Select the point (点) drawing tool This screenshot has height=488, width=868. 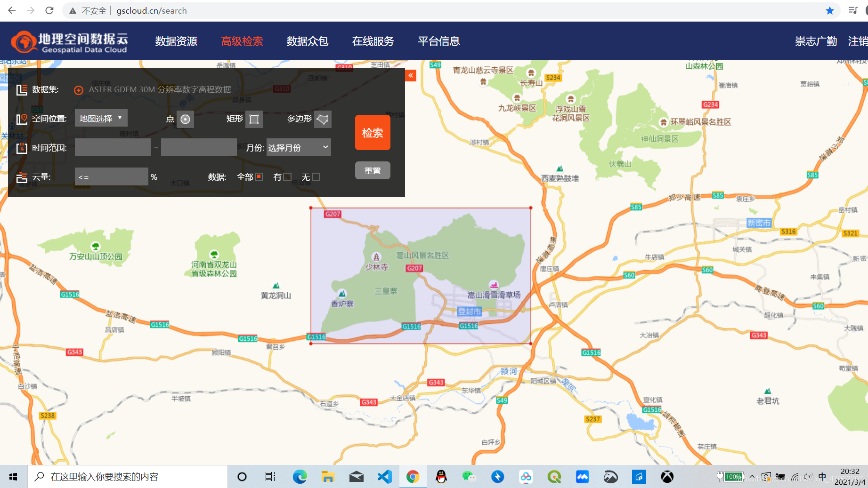(x=186, y=119)
